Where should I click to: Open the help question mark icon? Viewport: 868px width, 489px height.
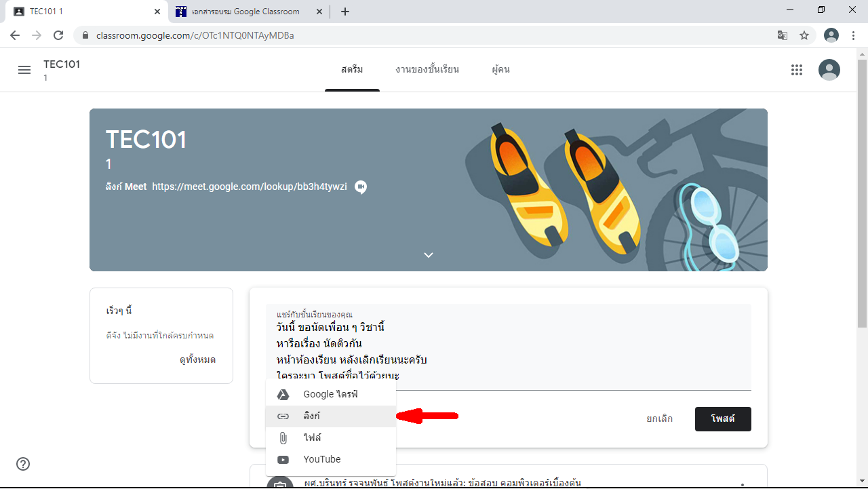23,464
